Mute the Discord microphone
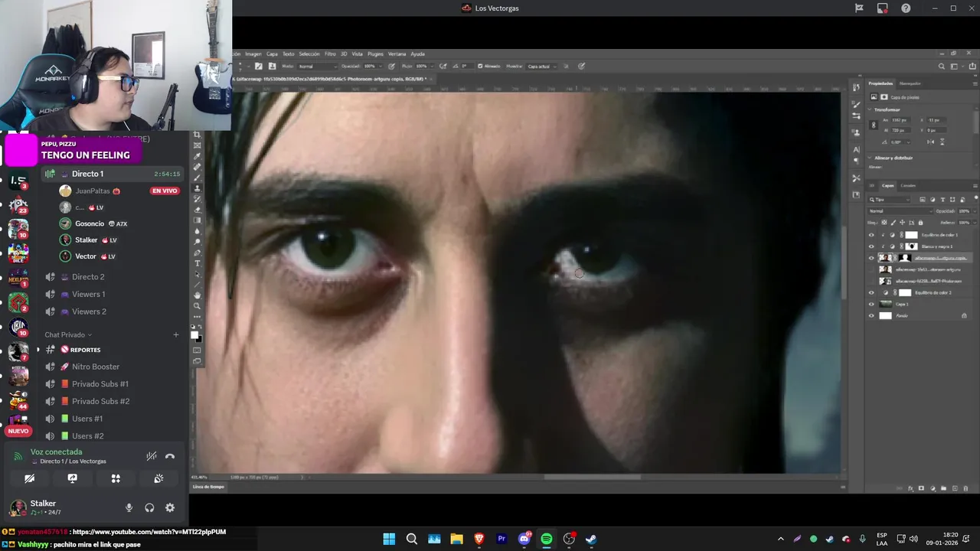 129,507
